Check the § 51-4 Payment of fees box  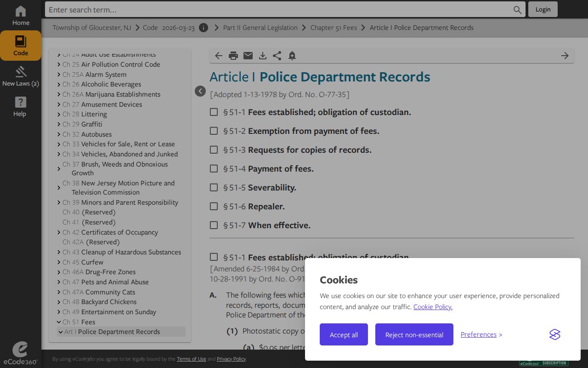click(214, 168)
